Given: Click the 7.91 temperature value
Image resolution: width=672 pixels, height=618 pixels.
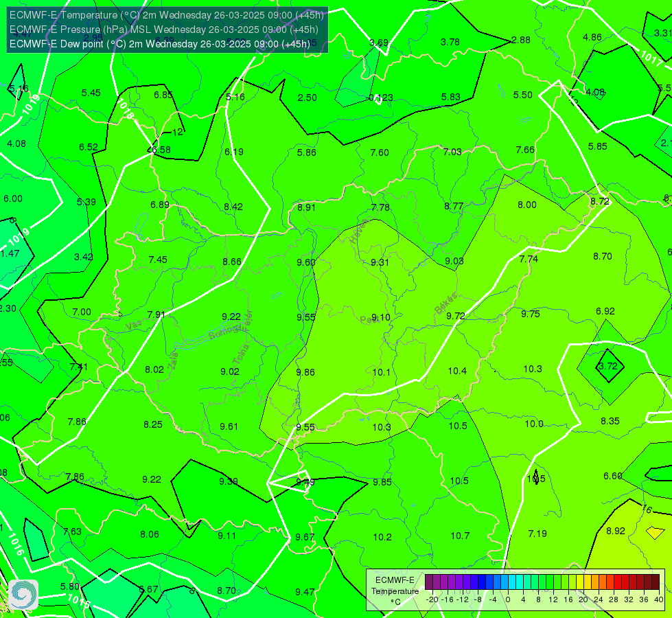Looking at the screenshot, I should point(157,314).
